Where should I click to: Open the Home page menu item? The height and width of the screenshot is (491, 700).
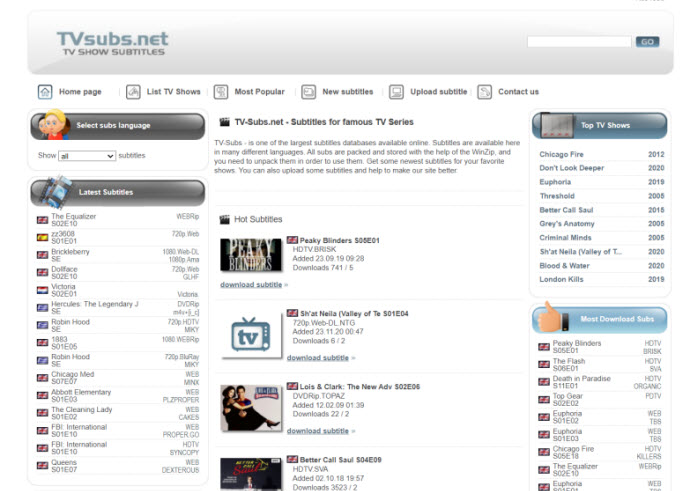tap(80, 92)
